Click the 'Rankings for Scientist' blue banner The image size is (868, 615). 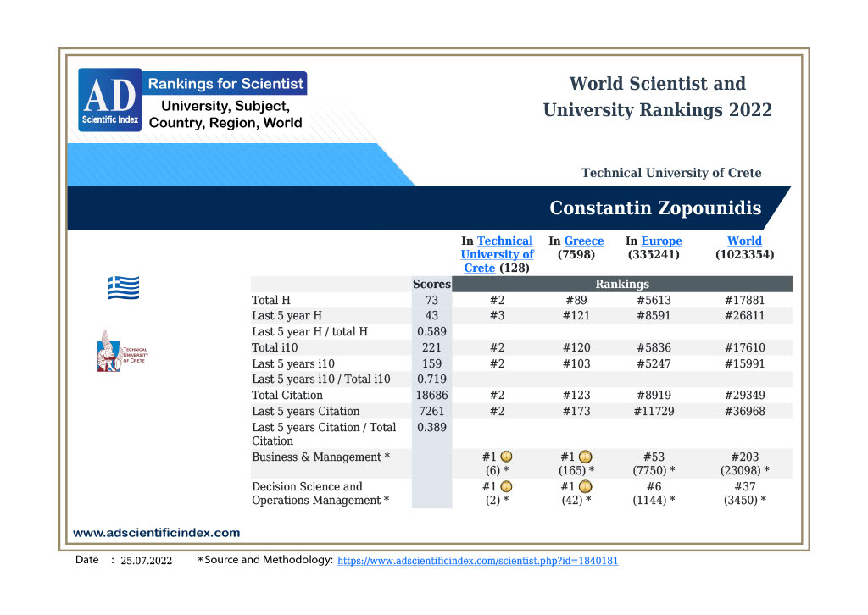click(x=225, y=84)
